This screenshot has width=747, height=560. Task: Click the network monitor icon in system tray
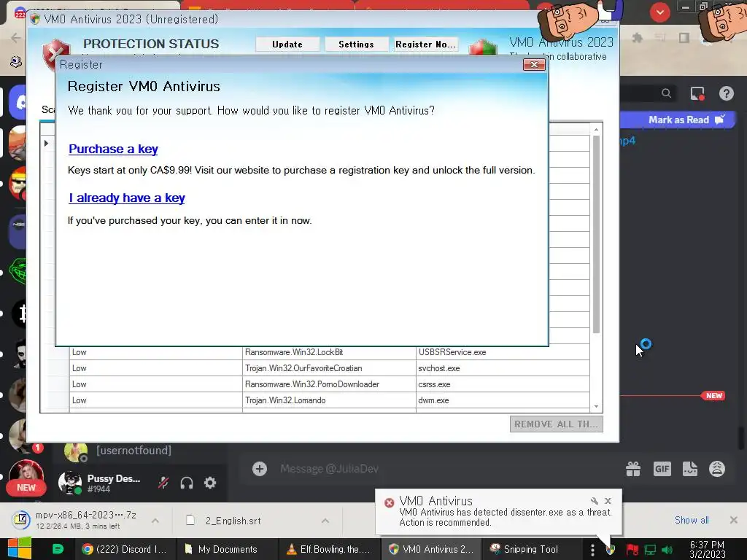click(x=650, y=550)
